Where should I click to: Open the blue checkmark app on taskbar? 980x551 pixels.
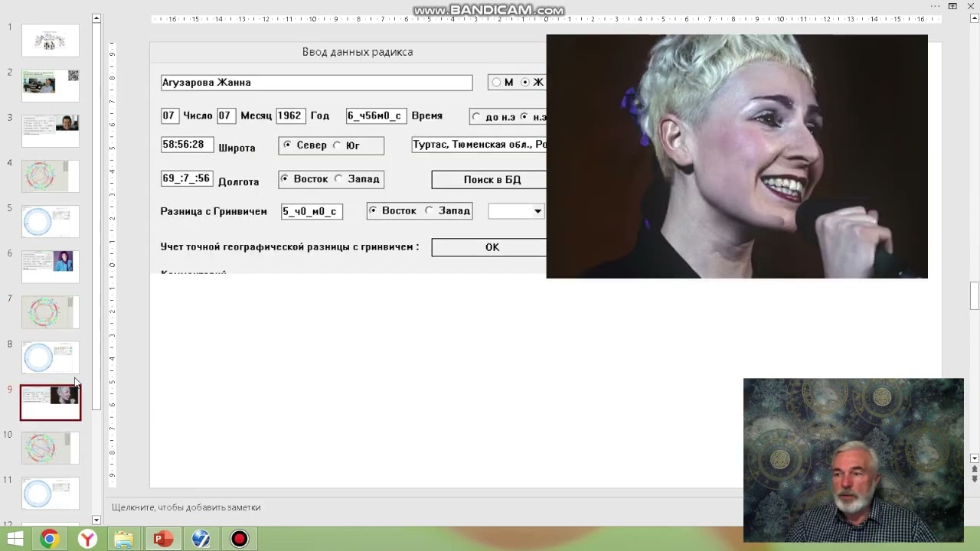201,539
